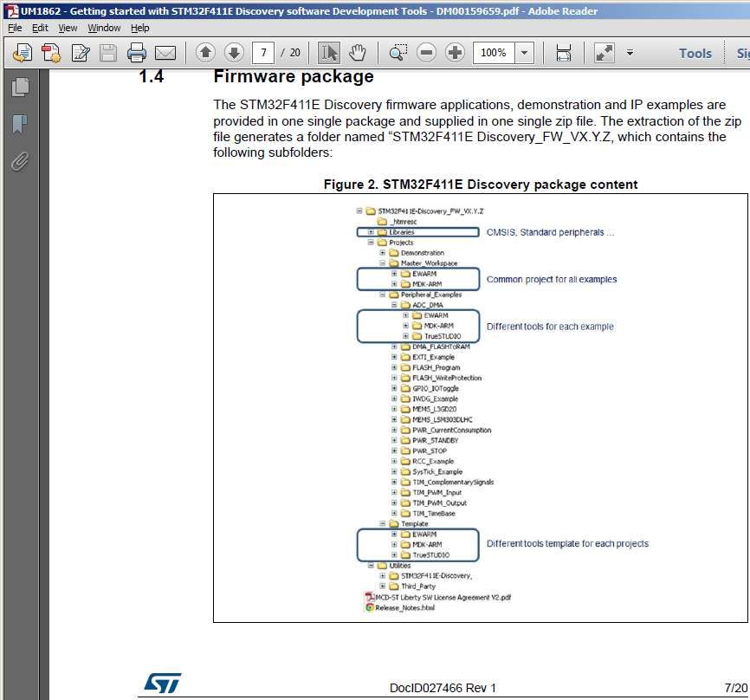
Task: Go to previous page arrow
Action: (205, 53)
